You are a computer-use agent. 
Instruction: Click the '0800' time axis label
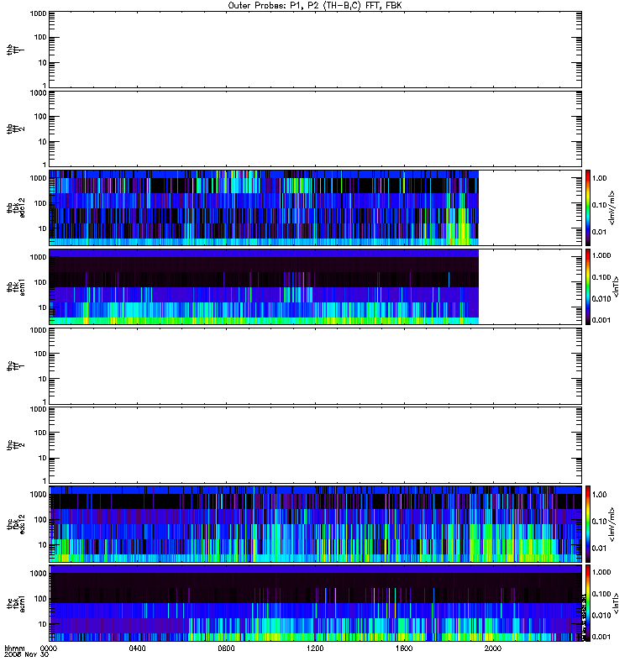point(226,648)
